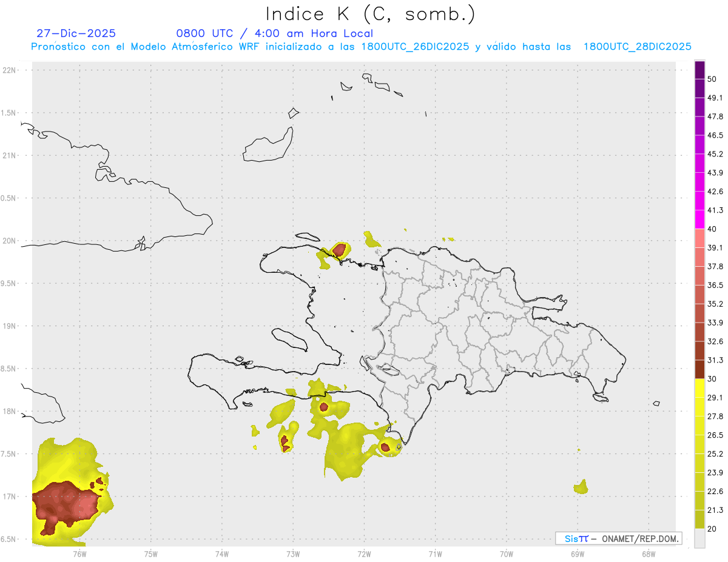The height and width of the screenshot is (562, 728).
Task: Click the 68W longitude tick label
Action: pyautogui.click(x=648, y=553)
